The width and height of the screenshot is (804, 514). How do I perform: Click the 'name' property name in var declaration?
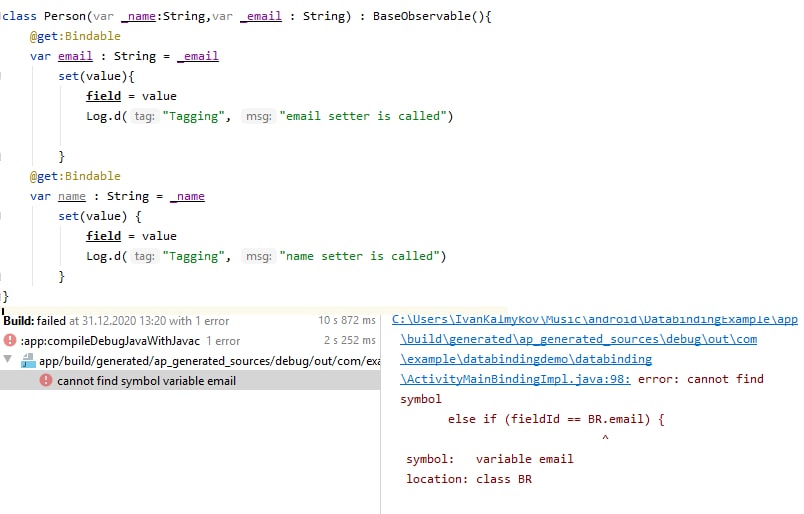72,196
